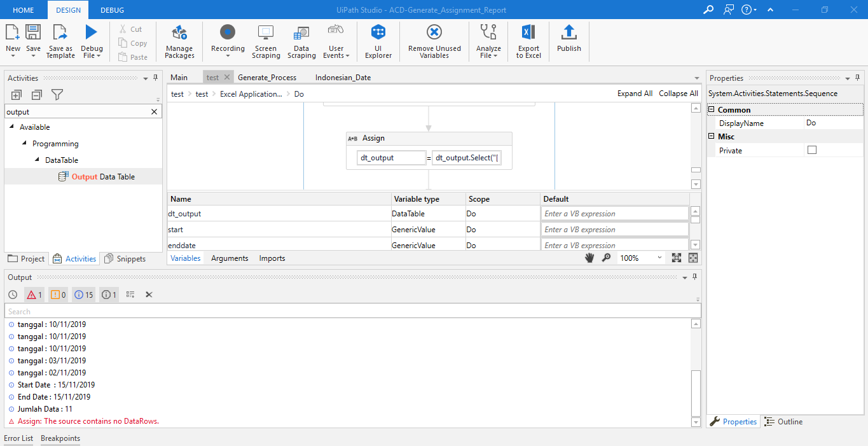Switch to the Arguments panel
This screenshot has height=446, width=868.
pos(230,258)
